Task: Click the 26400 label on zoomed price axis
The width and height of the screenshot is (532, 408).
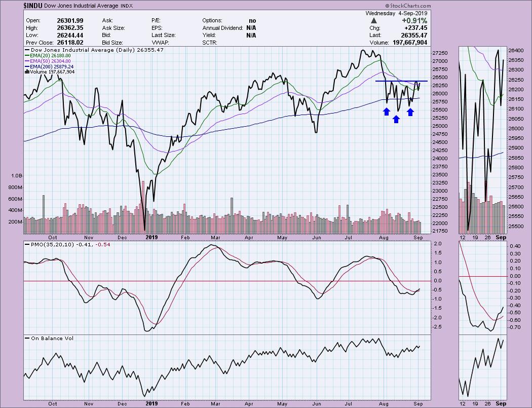Action: click(516, 51)
